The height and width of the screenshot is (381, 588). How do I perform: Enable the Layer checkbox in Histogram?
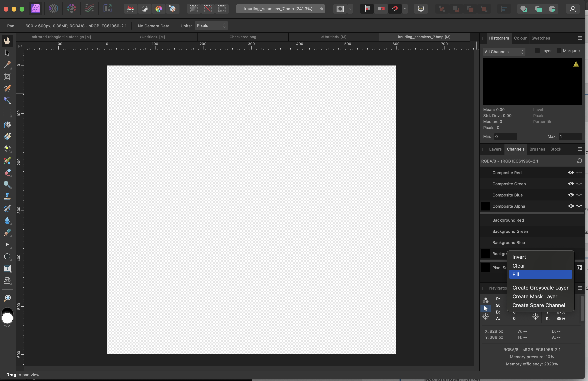[537, 51]
